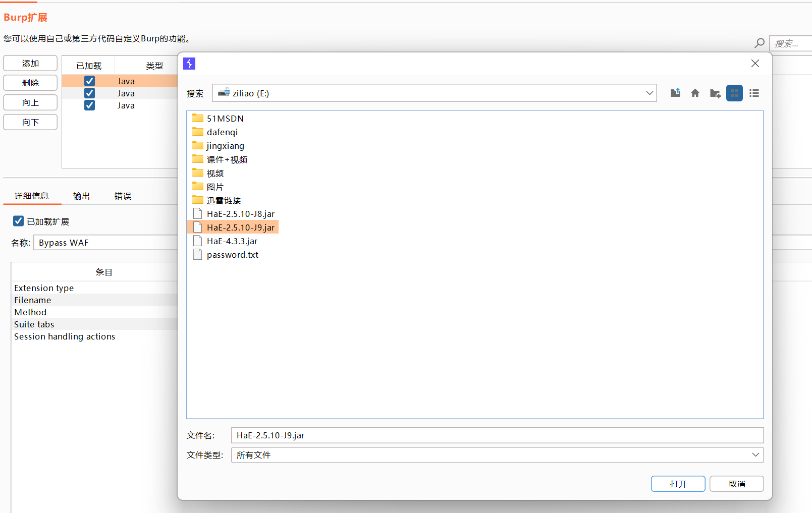This screenshot has width=812, height=513.
Task: Select the jingxiang folder icon
Action: pos(198,145)
